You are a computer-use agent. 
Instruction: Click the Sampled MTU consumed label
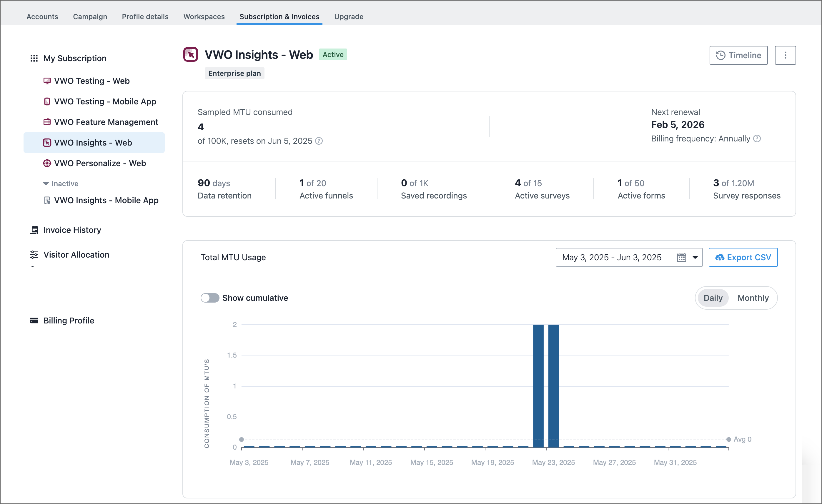tap(245, 112)
